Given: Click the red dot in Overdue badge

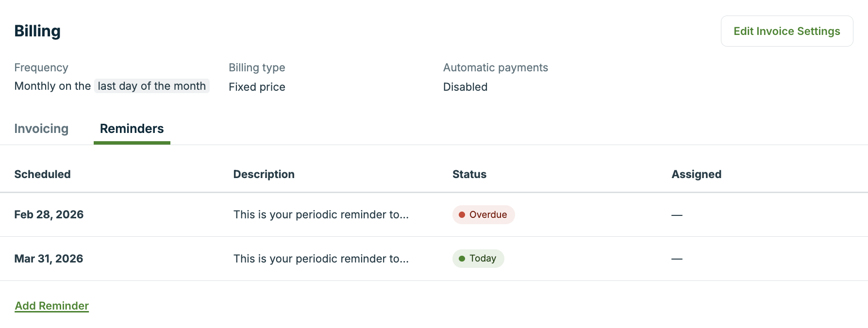Looking at the screenshot, I should point(462,214).
